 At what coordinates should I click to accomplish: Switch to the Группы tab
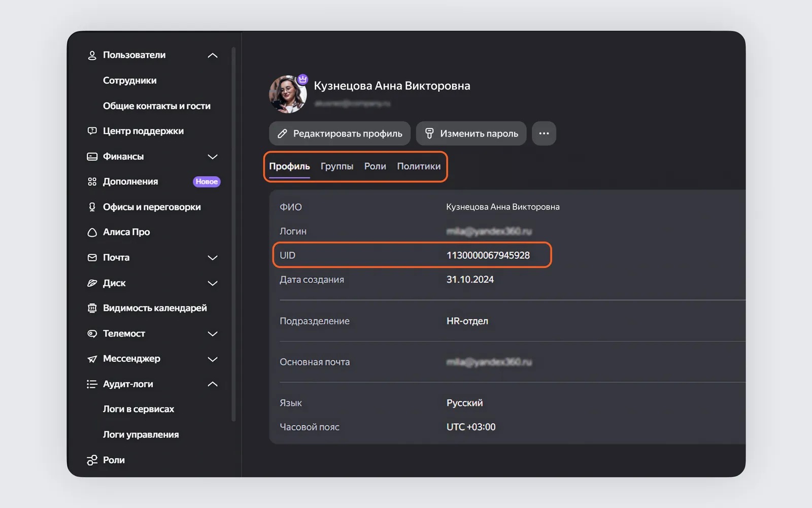tap(337, 166)
